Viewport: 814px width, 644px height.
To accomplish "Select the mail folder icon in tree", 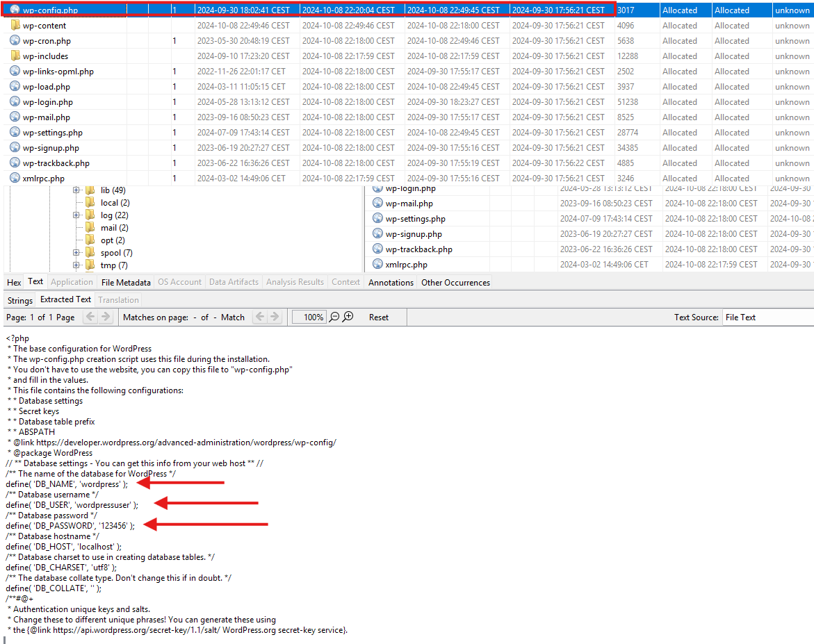I will [90, 228].
